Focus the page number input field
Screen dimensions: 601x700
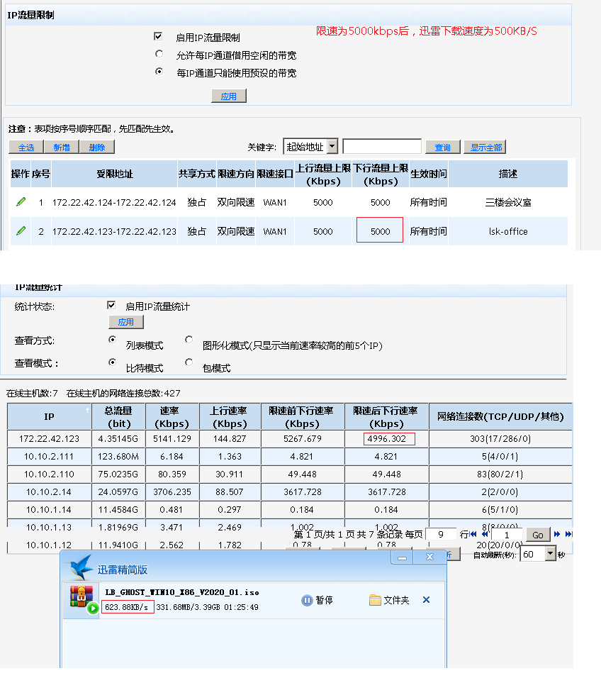click(507, 534)
